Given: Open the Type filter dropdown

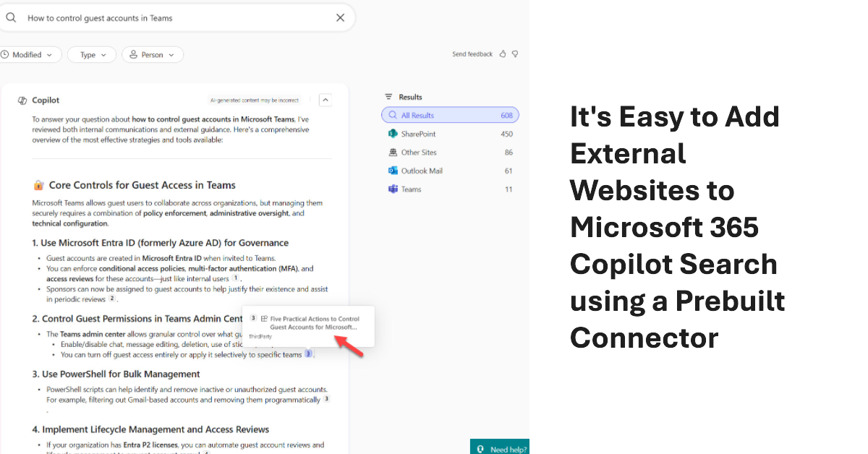Looking at the screenshot, I should (91, 54).
